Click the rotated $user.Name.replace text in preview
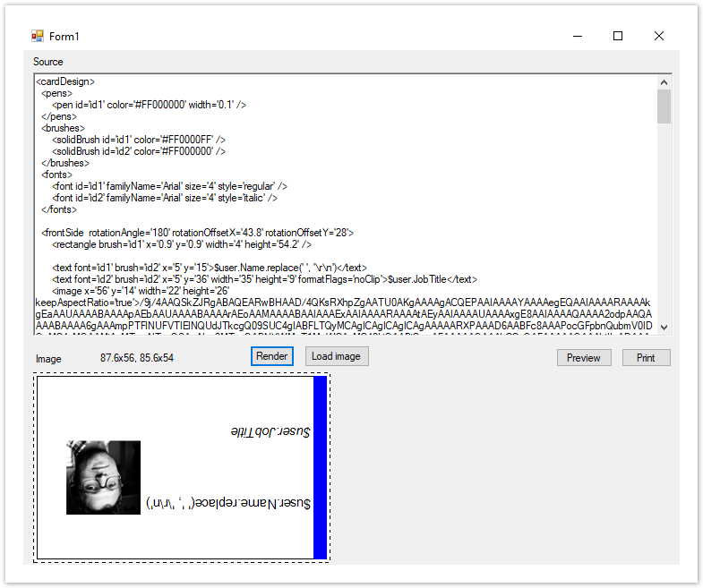The height and width of the screenshot is (588, 703). [228, 504]
